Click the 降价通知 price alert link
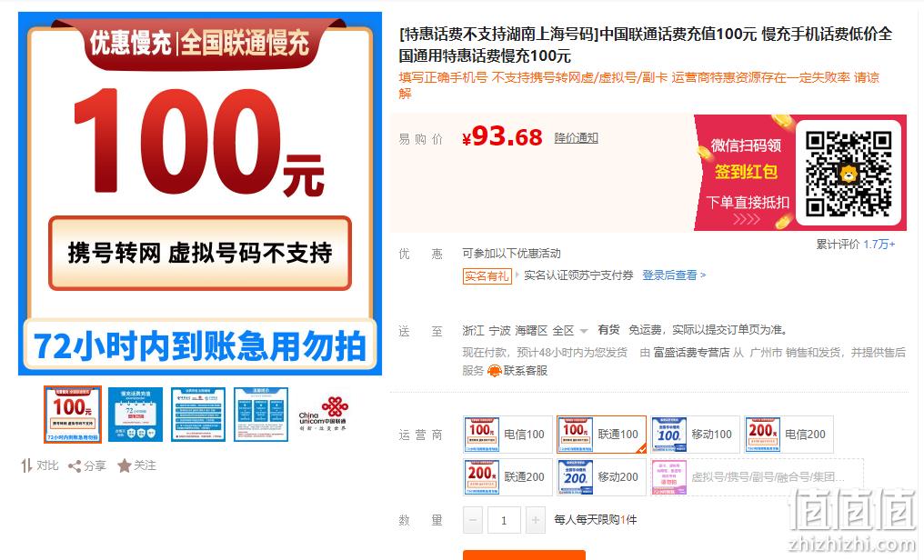 point(576,138)
